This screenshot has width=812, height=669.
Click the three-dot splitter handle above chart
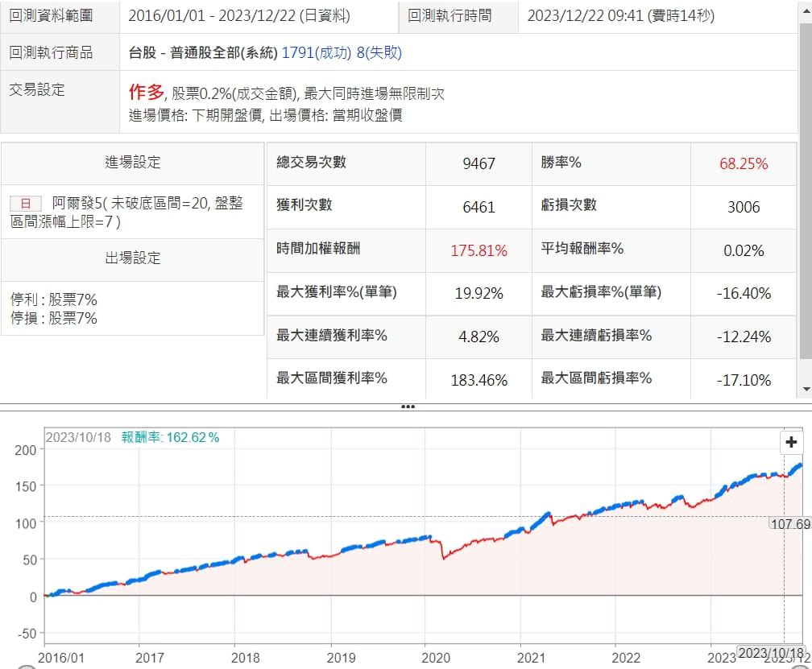pos(407,407)
